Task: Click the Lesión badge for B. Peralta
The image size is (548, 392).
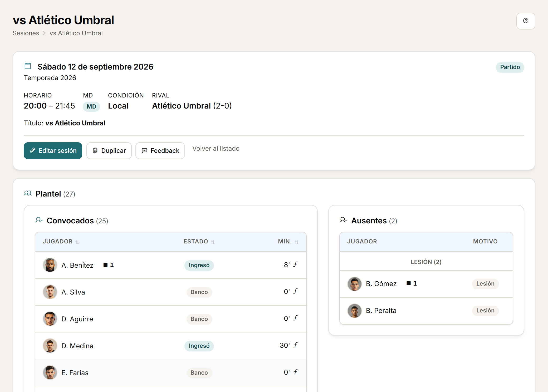Action: 485,311
